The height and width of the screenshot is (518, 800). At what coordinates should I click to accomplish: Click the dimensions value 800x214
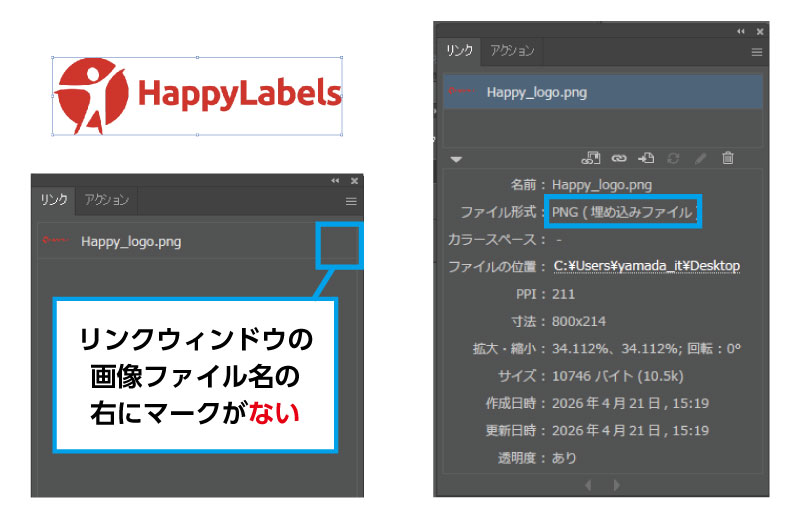[579, 322]
